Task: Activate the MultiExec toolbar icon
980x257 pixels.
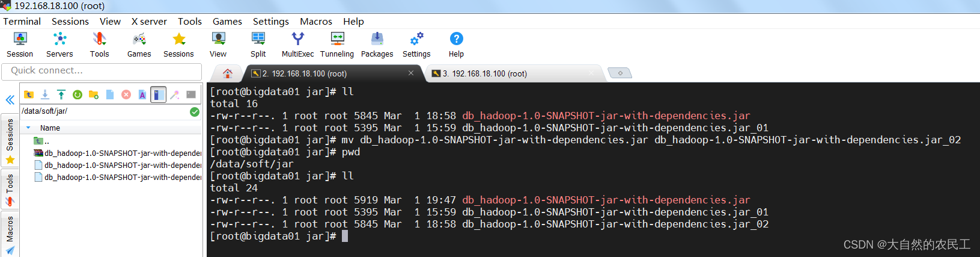Action: [x=297, y=45]
